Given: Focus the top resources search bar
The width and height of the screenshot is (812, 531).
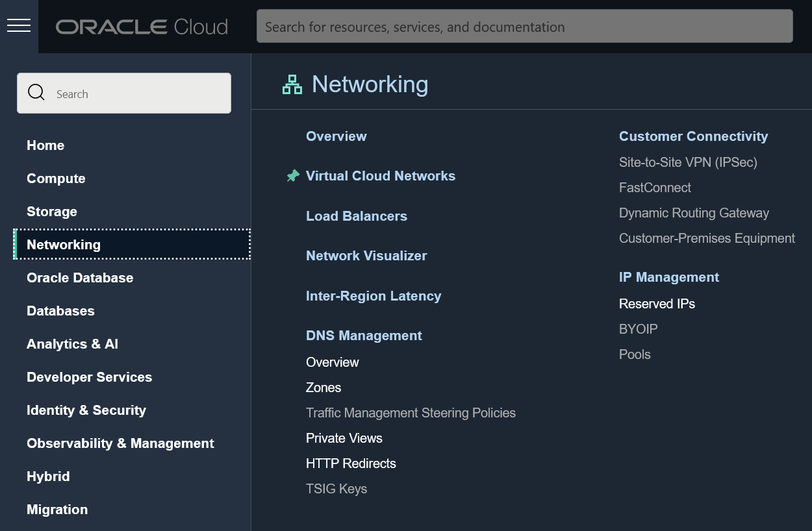Looking at the screenshot, I should 524,27.
